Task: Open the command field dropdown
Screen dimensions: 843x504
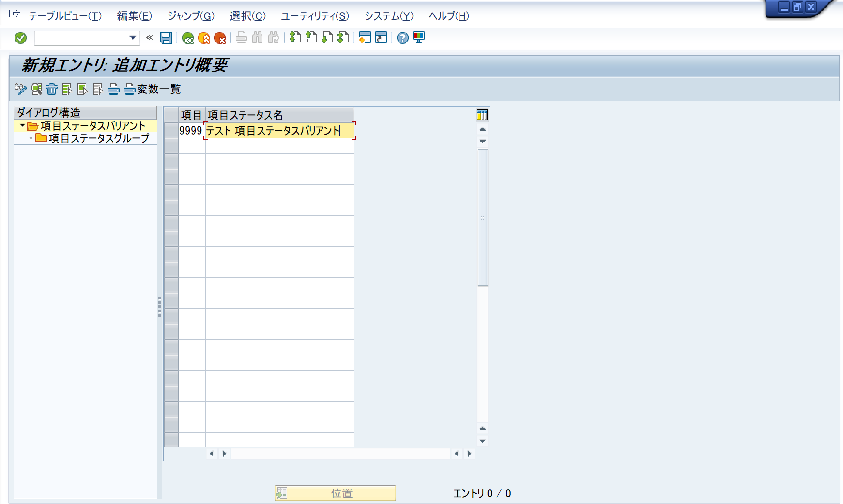Action: tap(132, 38)
